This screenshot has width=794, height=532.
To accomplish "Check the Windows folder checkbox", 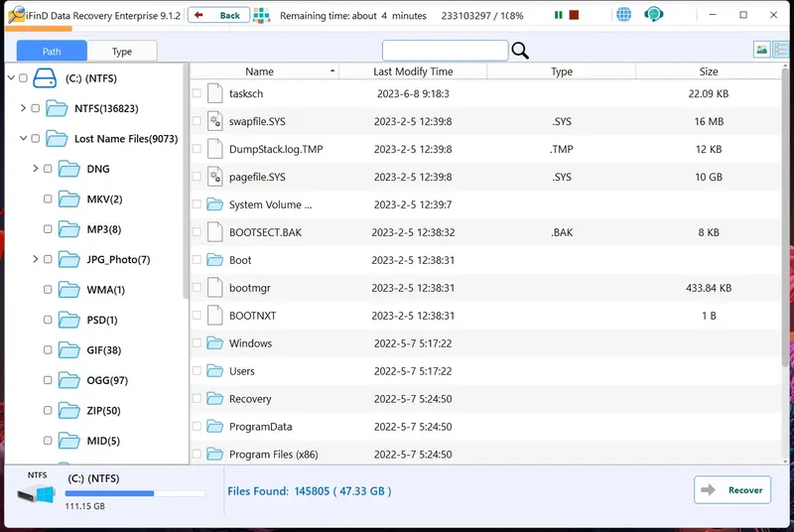I will pos(197,342).
